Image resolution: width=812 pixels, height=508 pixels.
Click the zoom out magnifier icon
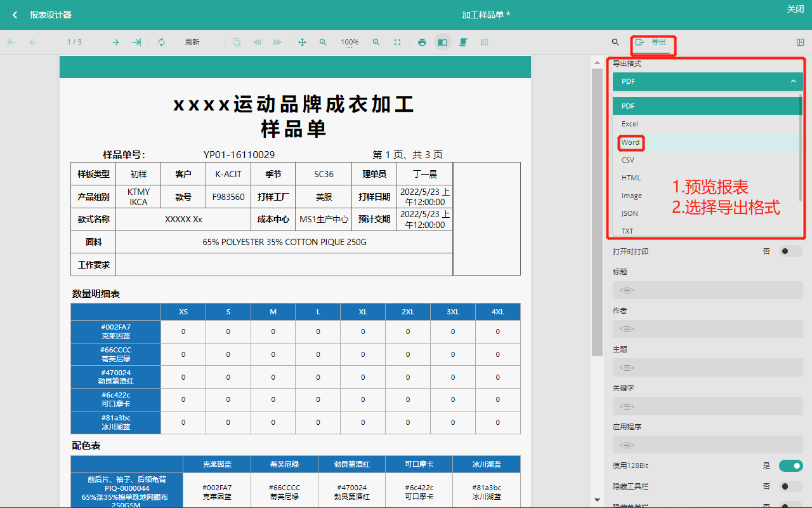pyautogui.click(x=323, y=43)
